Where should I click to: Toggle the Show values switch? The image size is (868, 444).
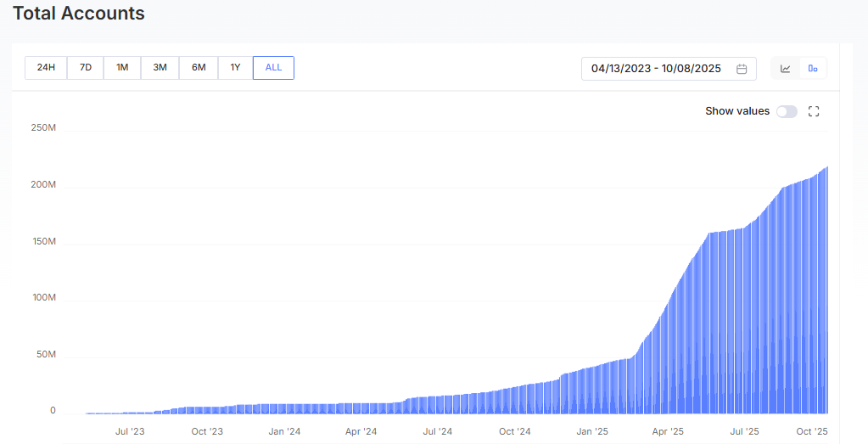point(787,111)
